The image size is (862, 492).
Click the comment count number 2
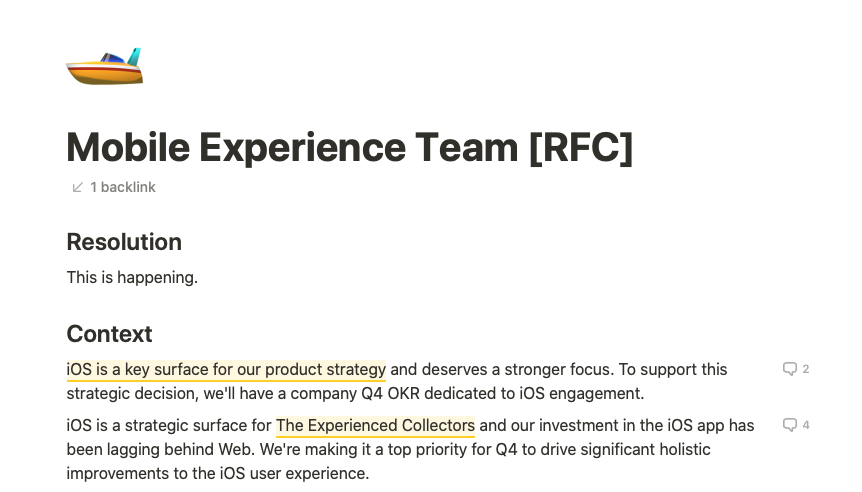(x=805, y=369)
